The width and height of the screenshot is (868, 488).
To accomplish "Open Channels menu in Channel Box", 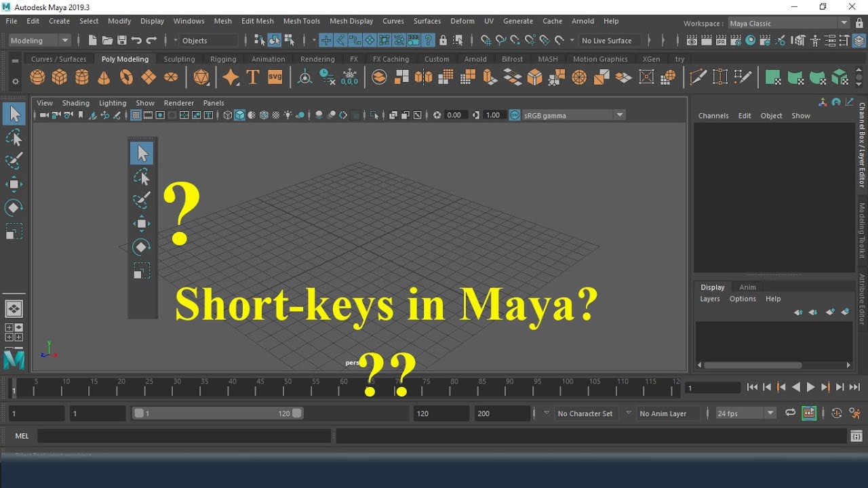I will click(713, 116).
